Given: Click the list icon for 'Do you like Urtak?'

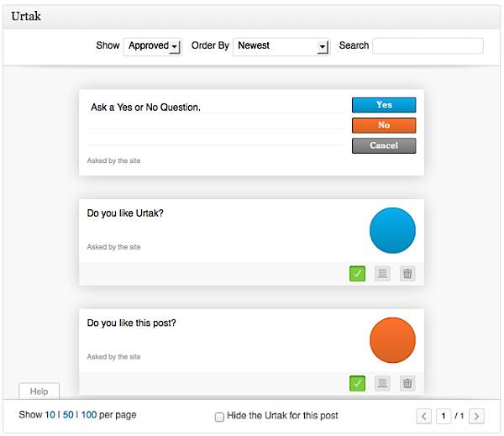Looking at the screenshot, I should coord(382,274).
